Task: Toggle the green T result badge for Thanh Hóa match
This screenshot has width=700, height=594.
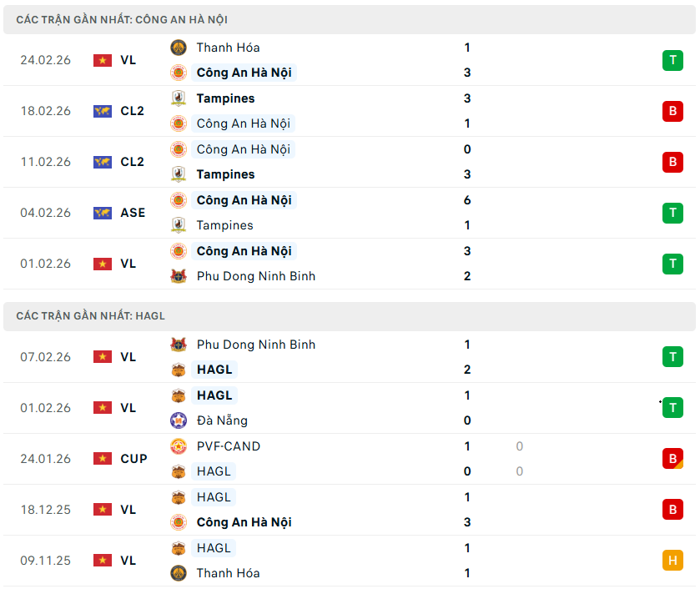Action: point(672,60)
